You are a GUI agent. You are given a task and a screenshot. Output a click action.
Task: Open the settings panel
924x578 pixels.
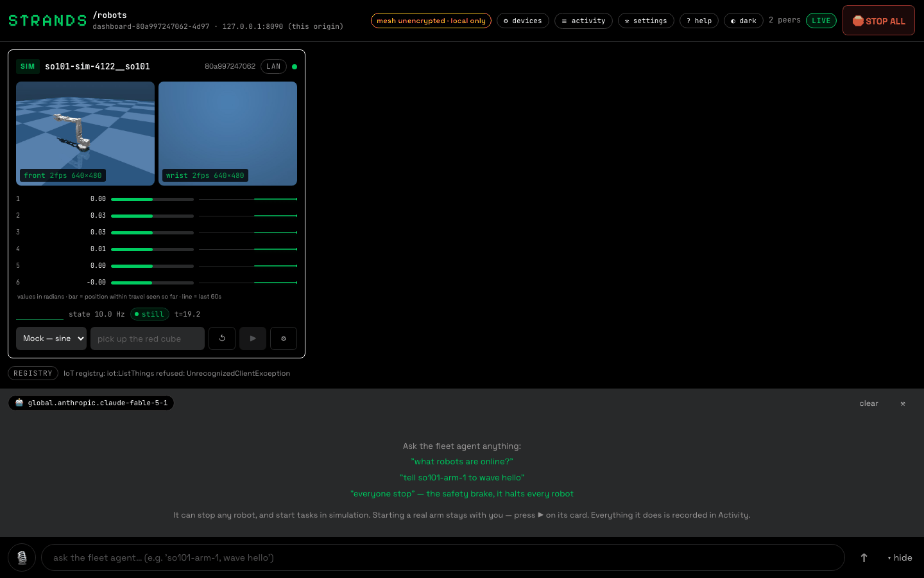(x=646, y=21)
